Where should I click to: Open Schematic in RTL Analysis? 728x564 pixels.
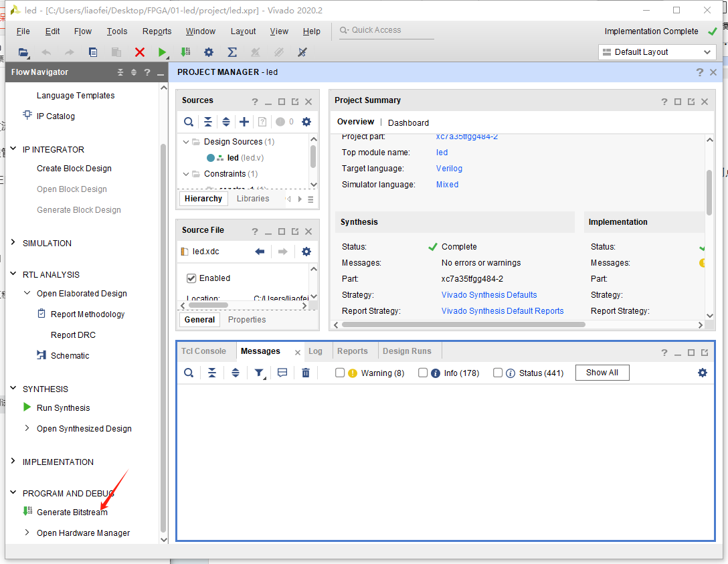click(x=70, y=355)
